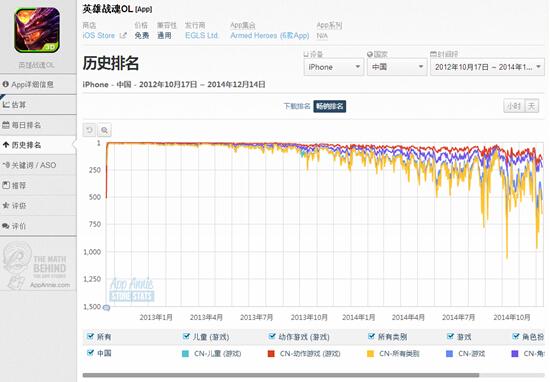The image size is (550, 382).
Task: Open the date range dropdown
Action: 488,67
